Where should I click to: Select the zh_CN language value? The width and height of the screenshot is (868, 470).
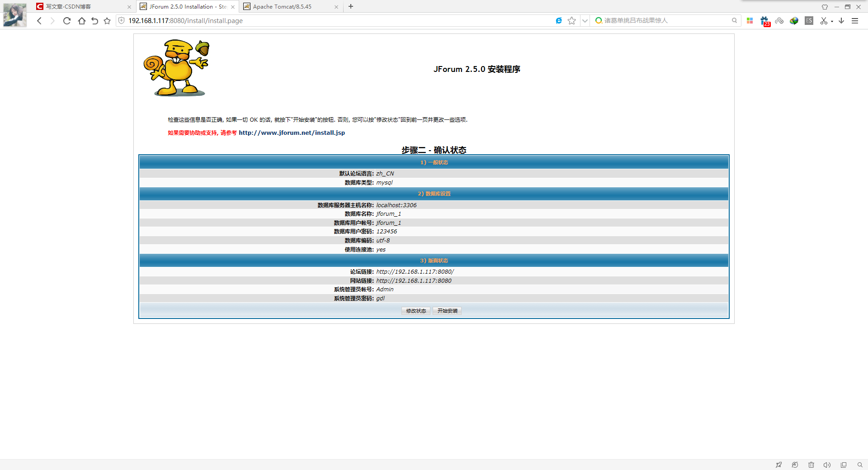click(385, 174)
